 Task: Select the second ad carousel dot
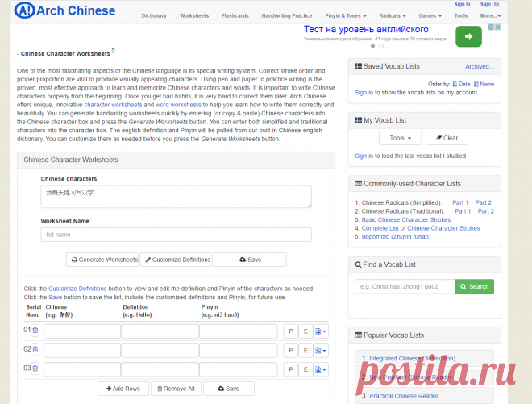(x=381, y=46)
